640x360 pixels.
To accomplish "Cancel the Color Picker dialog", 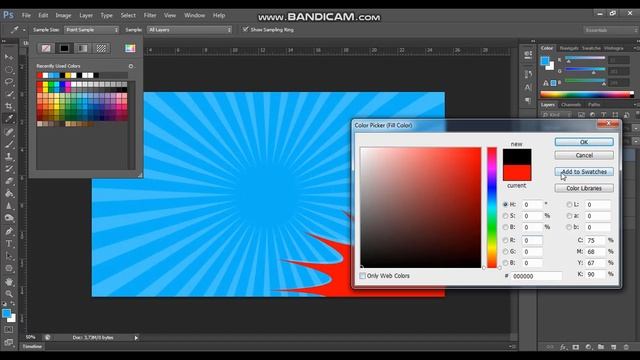I will (x=584, y=156).
